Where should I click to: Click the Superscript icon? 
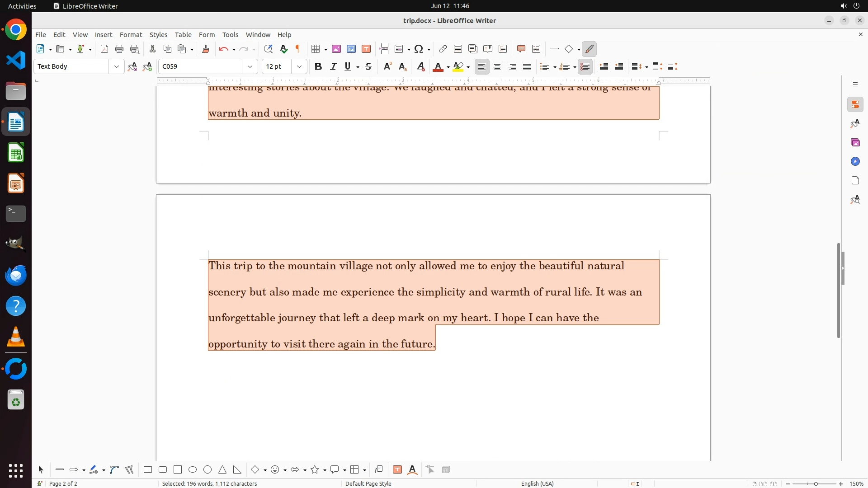(x=387, y=67)
